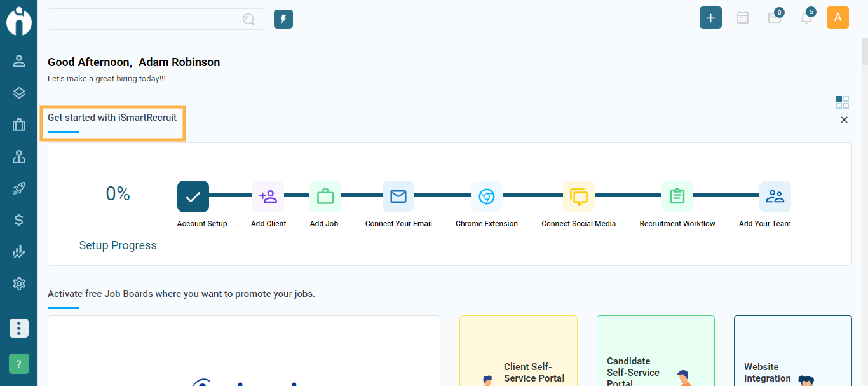The image size is (868, 386).
Task: Click the Get started with iSmartRecruit heading
Action: 112,118
